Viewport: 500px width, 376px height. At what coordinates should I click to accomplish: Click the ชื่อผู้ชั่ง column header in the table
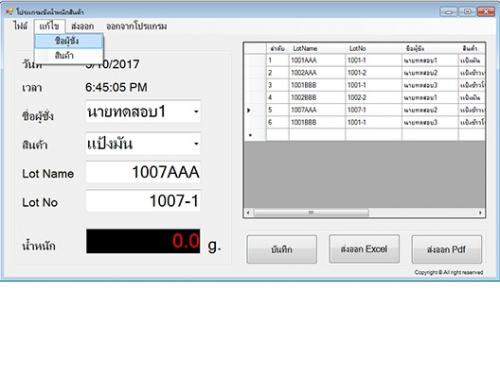430,49
